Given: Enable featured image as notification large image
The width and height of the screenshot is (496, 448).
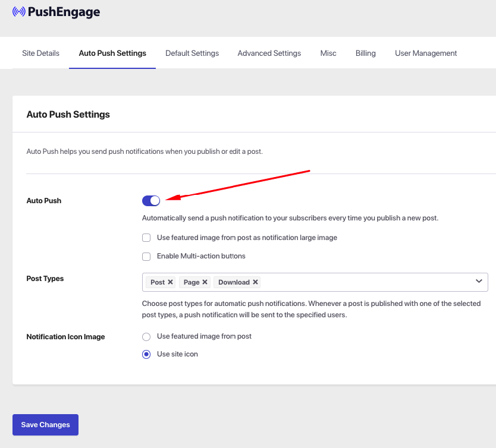Looking at the screenshot, I should tap(146, 238).
